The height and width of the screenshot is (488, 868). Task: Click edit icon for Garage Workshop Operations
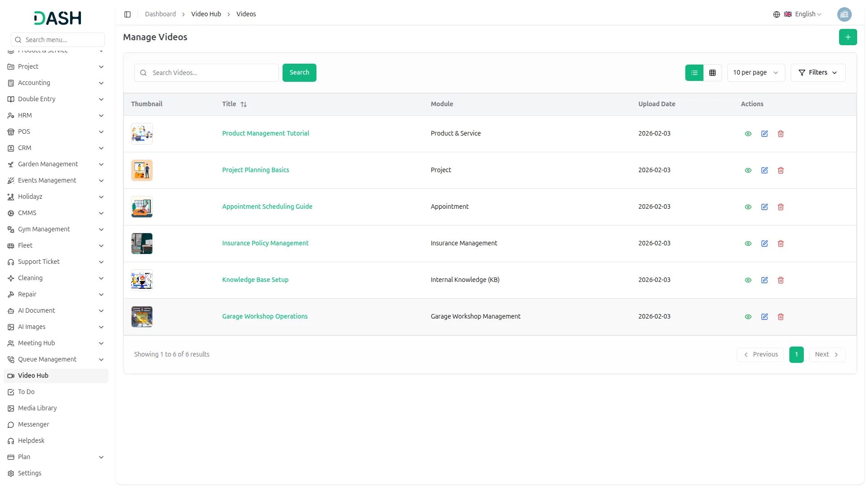pos(764,317)
